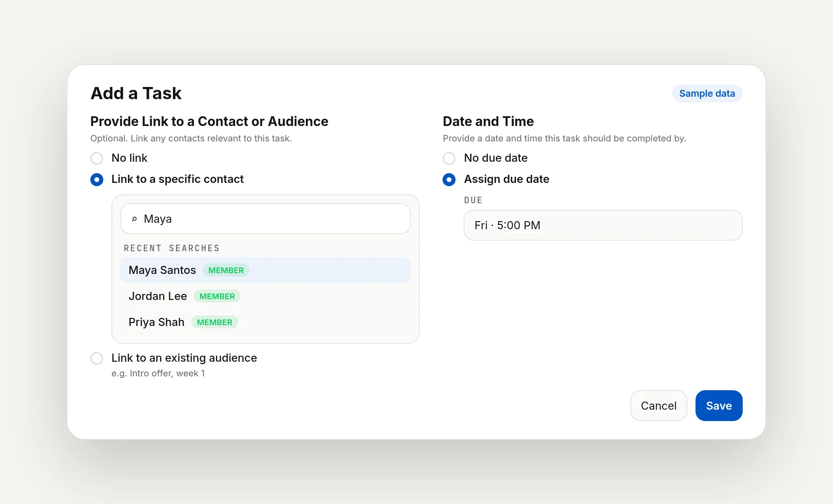Save the task
Image resolution: width=833 pixels, height=504 pixels.
(719, 406)
